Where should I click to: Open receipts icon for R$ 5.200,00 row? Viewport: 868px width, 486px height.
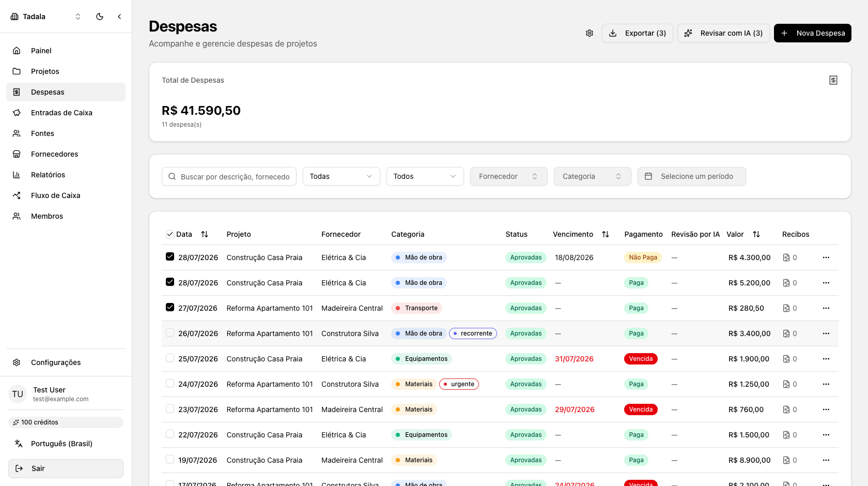point(786,283)
